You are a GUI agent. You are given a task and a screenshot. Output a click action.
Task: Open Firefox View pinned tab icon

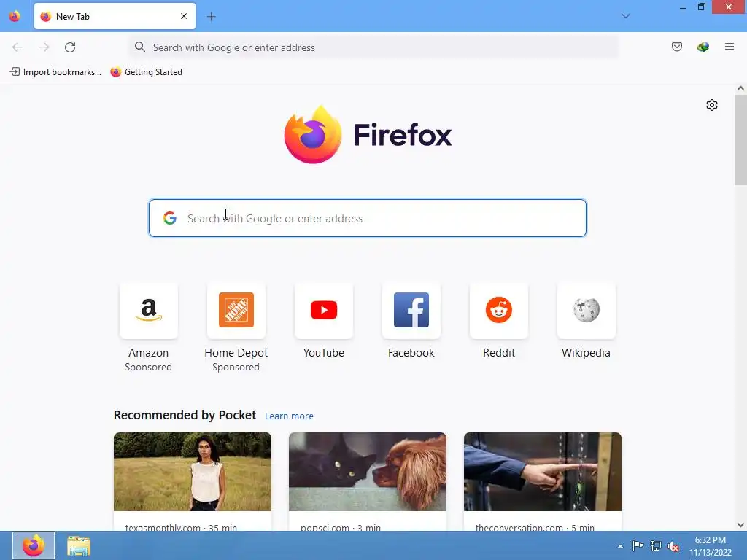[15, 16]
